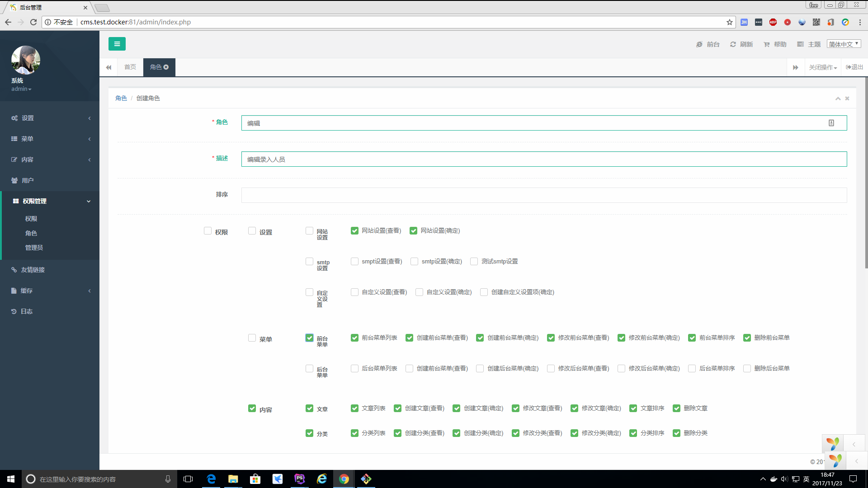The height and width of the screenshot is (488, 868).
Task: Collapse the panel using the up chevron
Action: pyautogui.click(x=838, y=99)
